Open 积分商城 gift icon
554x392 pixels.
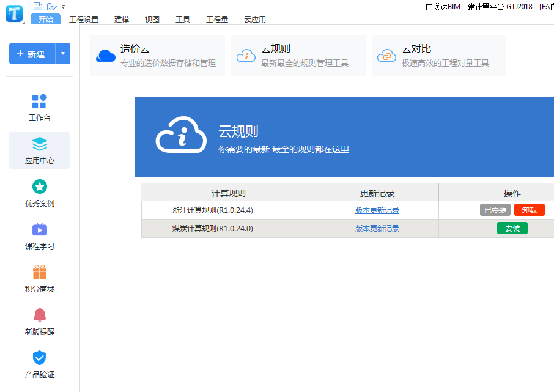click(x=40, y=272)
